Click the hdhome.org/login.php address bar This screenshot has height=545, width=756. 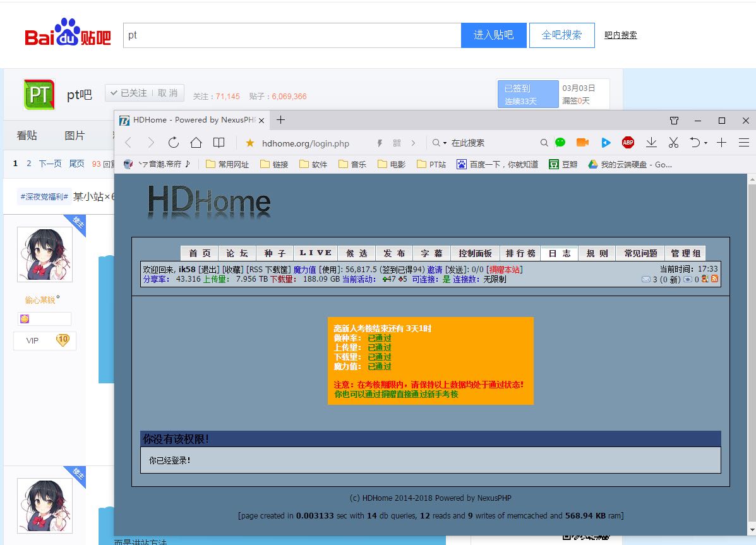(306, 143)
